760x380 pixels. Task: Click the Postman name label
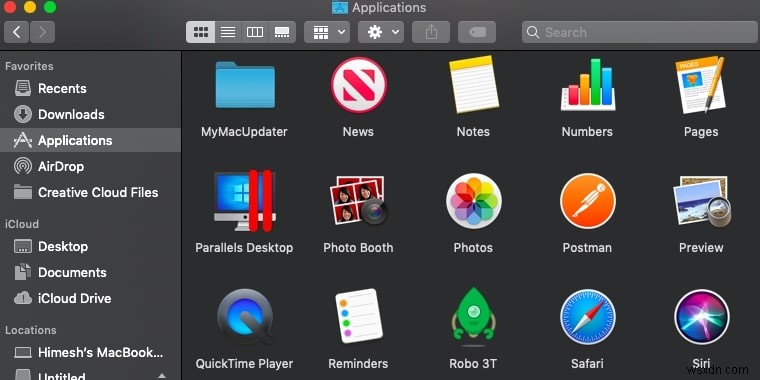tap(587, 248)
